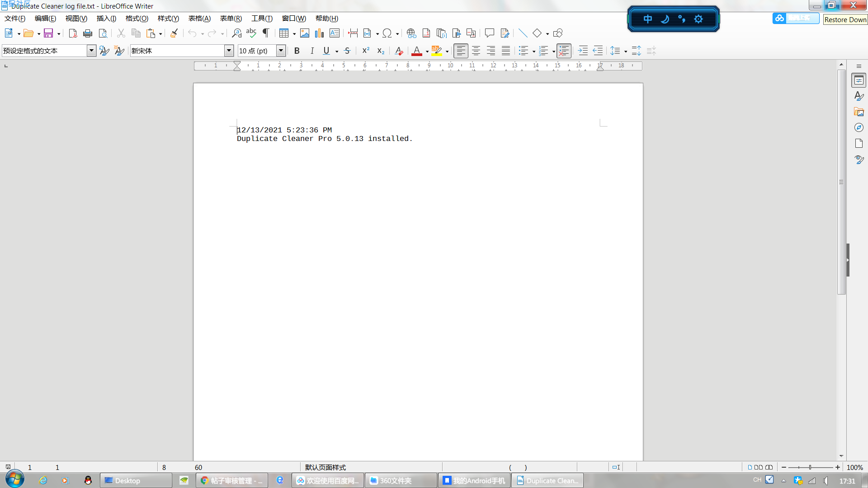Screen dimensions: 868x488
Task: Select the Insert Line tool
Action: (x=523, y=33)
